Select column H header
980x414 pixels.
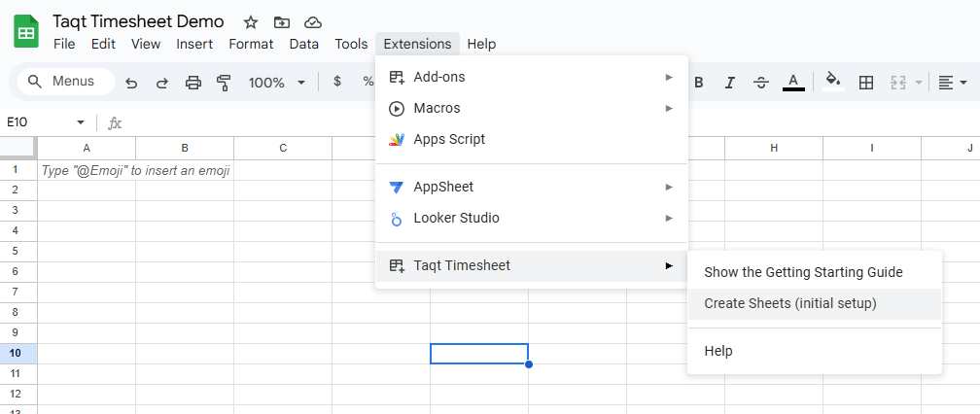(x=774, y=148)
